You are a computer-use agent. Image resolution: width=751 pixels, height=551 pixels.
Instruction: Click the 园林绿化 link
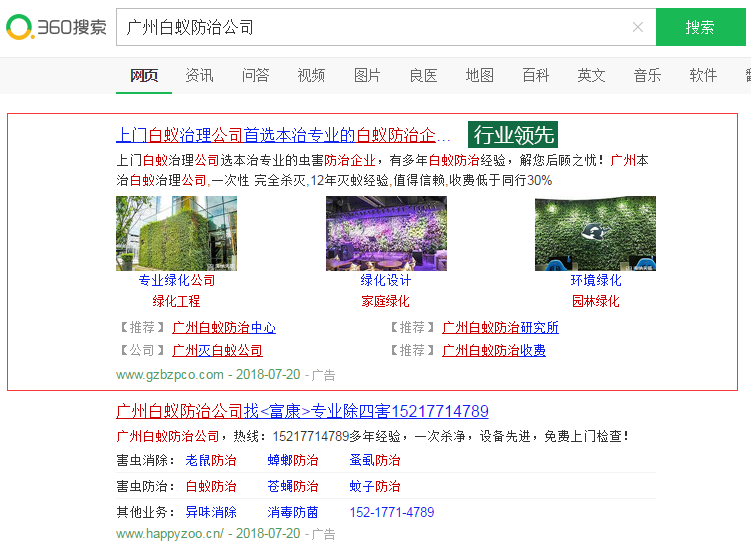(596, 301)
